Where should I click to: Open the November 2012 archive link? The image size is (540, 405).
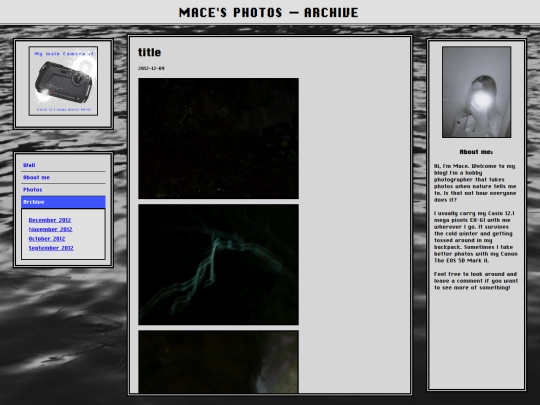(x=50, y=229)
